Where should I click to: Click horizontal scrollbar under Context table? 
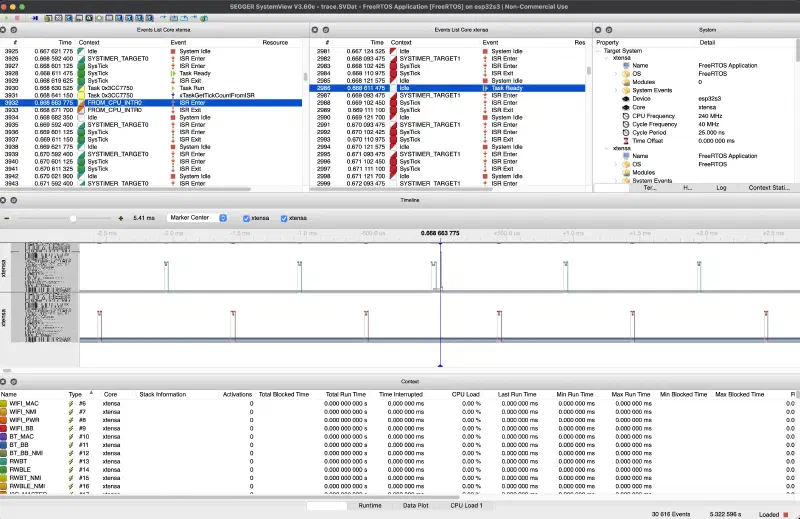point(230,498)
